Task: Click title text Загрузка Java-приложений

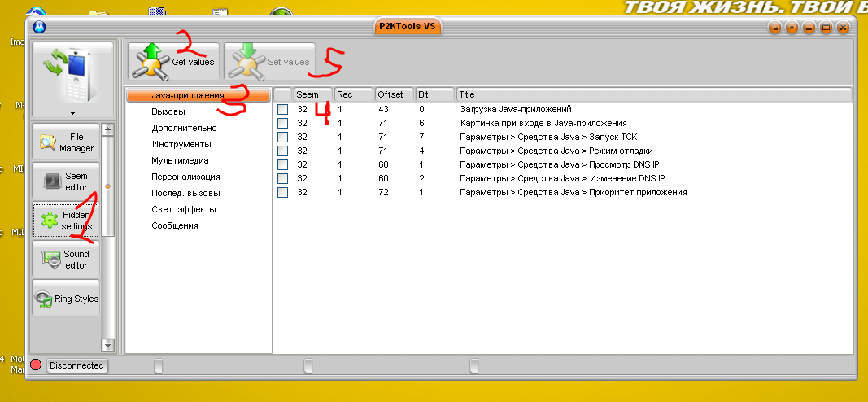Action: 516,109
